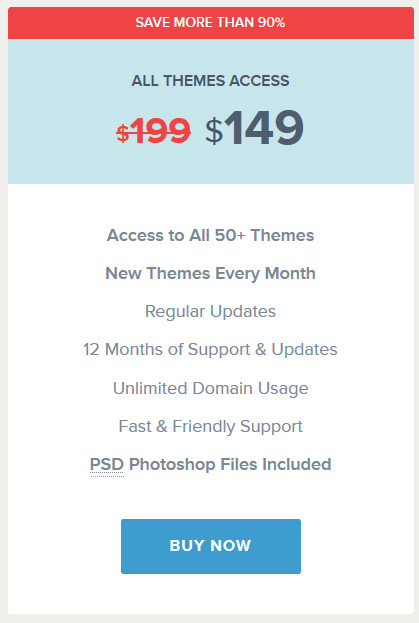419x623 pixels.
Task: Click the Fast & Friendly Support line
Action: click(x=210, y=427)
